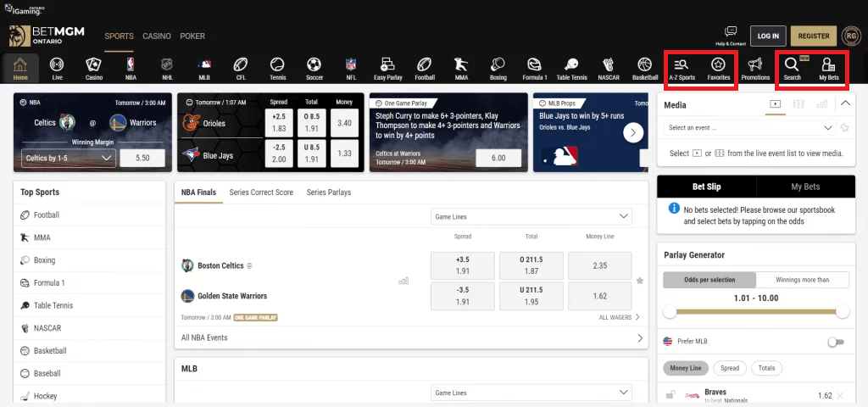Open Select an event dropdown
868x407 pixels.
[749, 128]
